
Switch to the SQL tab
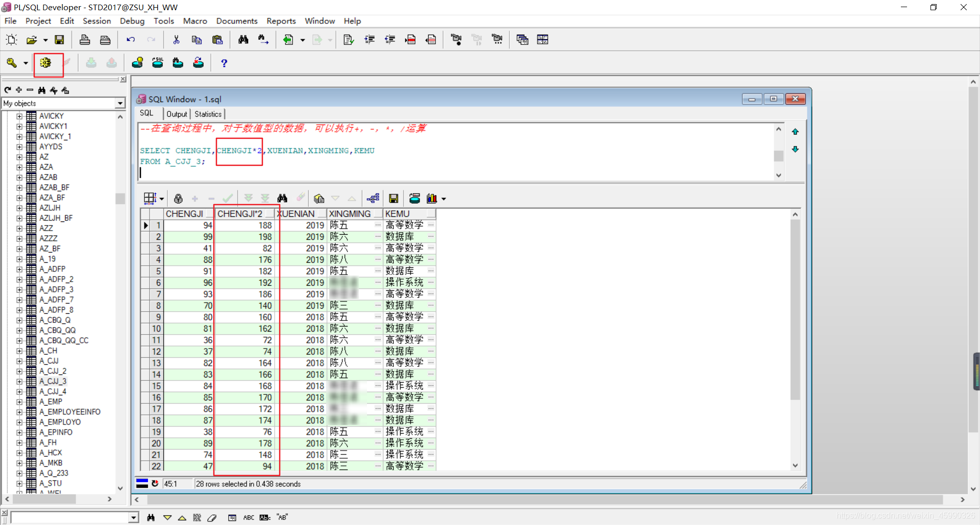tap(146, 113)
